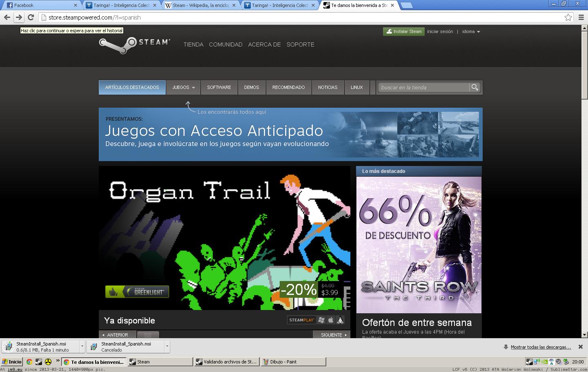The image size is (588, 372).
Task: Open COMUNIDAD in the Steam header menu
Action: (226, 44)
